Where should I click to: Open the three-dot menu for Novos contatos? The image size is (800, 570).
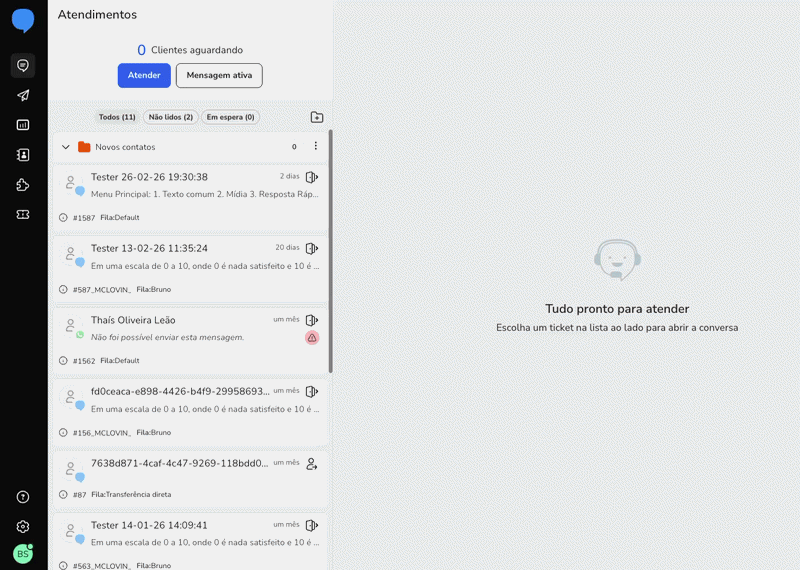point(316,146)
